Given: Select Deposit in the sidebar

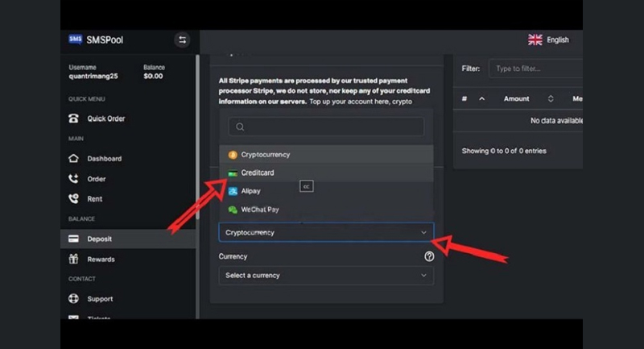Looking at the screenshot, I should tap(128, 239).
